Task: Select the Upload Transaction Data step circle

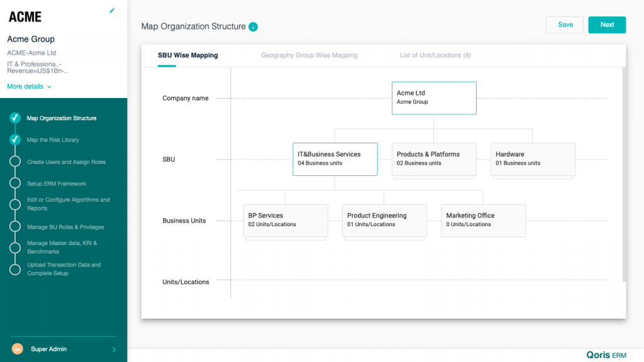Action: point(15,269)
